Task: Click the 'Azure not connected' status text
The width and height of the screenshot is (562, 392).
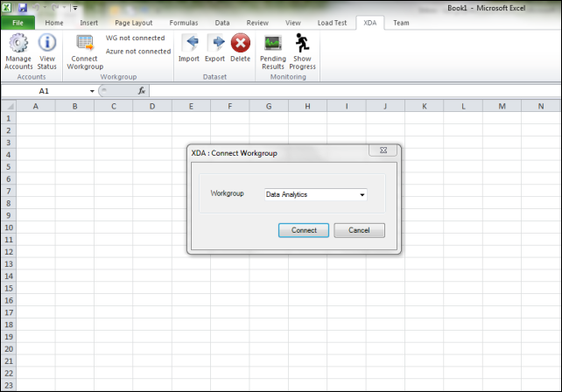Action: coord(138,52)
